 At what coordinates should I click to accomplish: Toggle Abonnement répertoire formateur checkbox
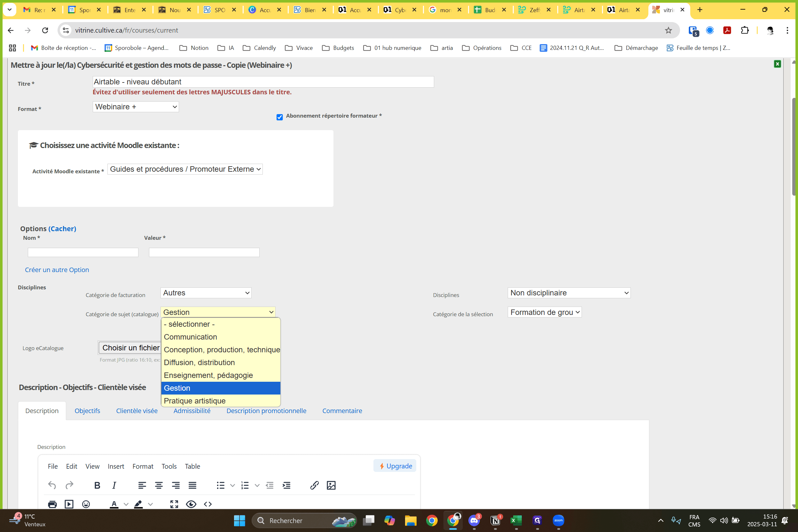click(x=279, y=117)
